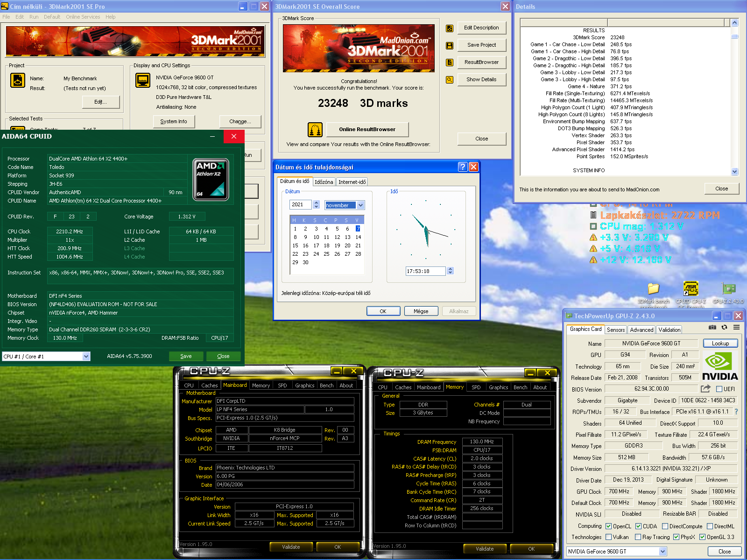Click the NVIDIA logo in GPU-Z
Image resolution: width=747 pixels, height=560 pixels.
coord(720,366)
